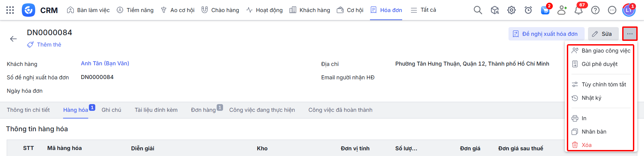Open the notifications bell icon

pos(578,10)
